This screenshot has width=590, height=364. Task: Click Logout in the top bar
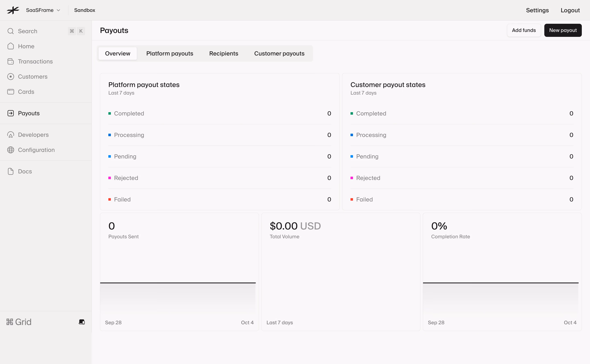point(570,10)
